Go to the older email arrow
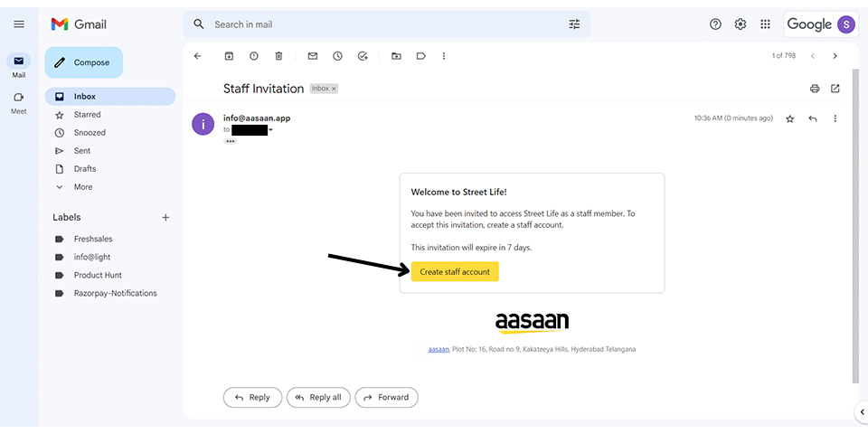This screenshot has width=868, height=434. [x=835, y=56]
